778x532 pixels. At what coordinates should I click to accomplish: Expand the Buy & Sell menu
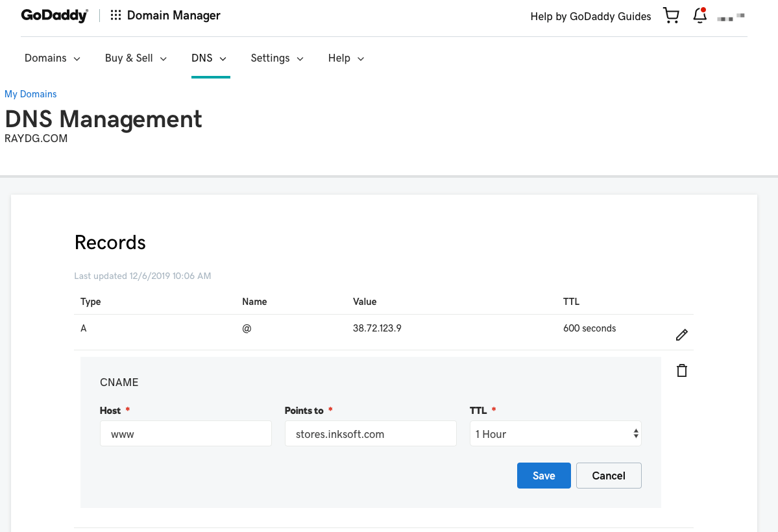tap(136, 58)
